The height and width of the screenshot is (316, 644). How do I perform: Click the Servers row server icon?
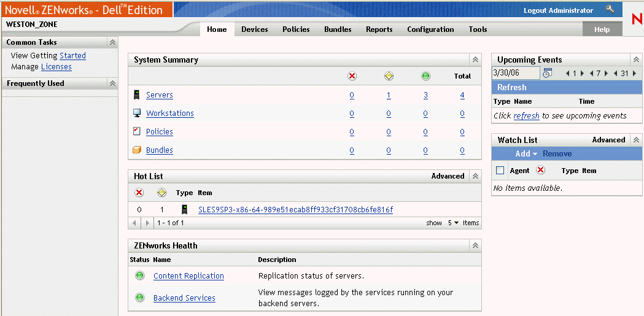tap(137, 94)
